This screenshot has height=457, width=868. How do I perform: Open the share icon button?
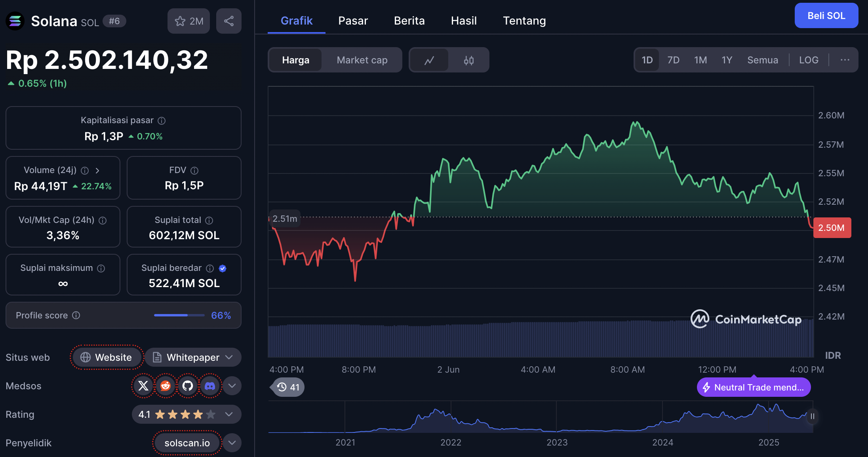click(229, 21)
